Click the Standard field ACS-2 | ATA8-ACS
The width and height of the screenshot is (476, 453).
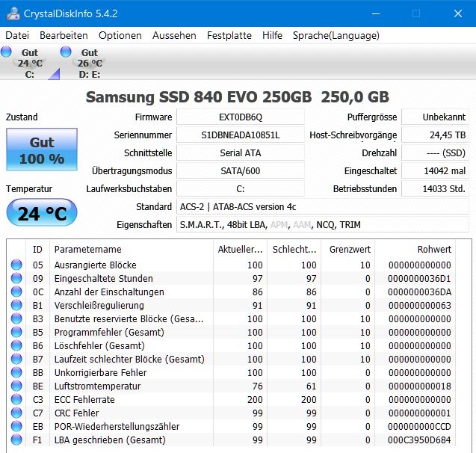323,207
